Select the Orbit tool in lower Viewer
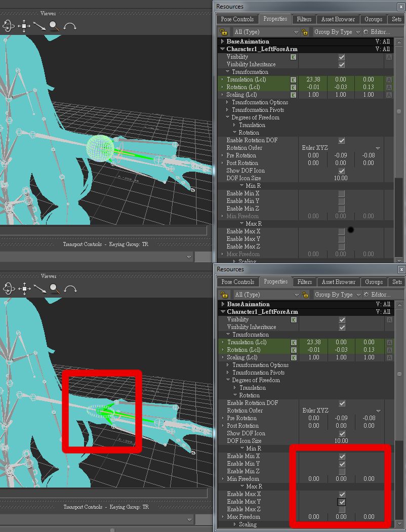Screen dimensions: 406x532 click(x=9, y=289)
